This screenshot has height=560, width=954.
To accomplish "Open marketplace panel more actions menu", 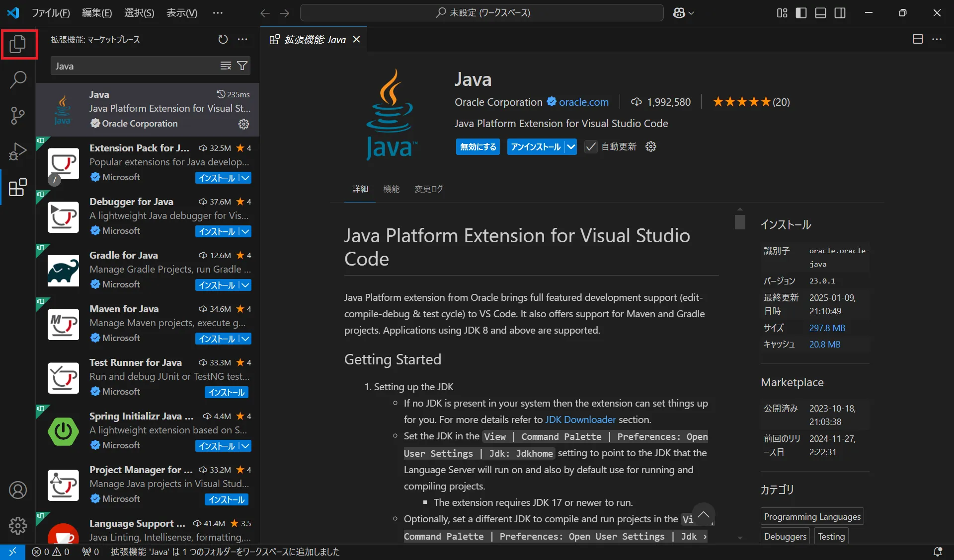I will coord(242,39).
